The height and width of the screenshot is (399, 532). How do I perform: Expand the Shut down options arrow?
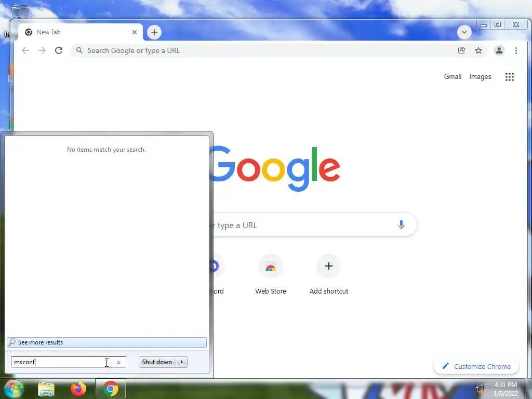181,362
